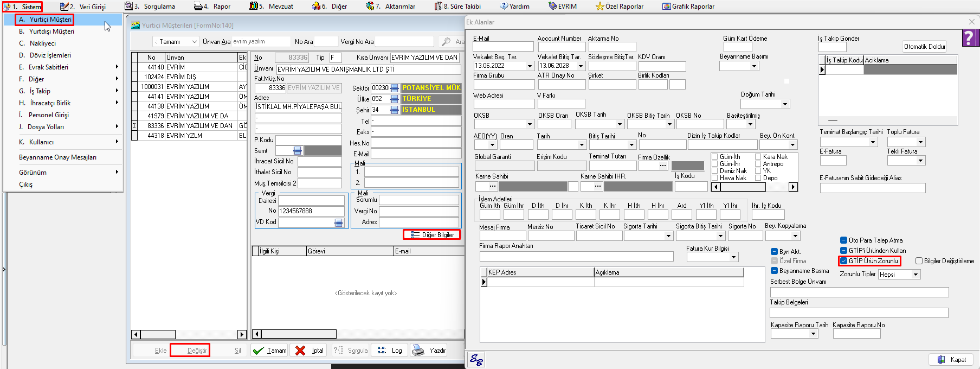980x369 pixels.
Task: Open the Kapasite Raporu Tarih dropdown
Action: pos(813,334)
